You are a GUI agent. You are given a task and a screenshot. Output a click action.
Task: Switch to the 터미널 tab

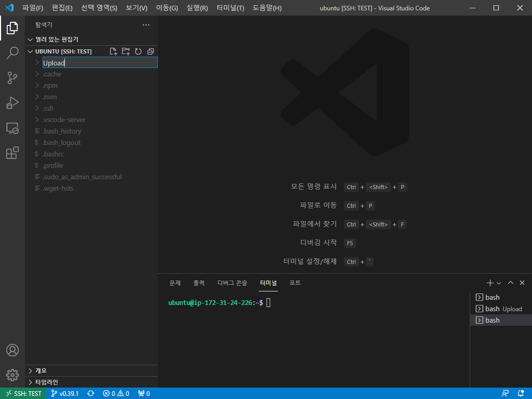(x=269, y=283)
